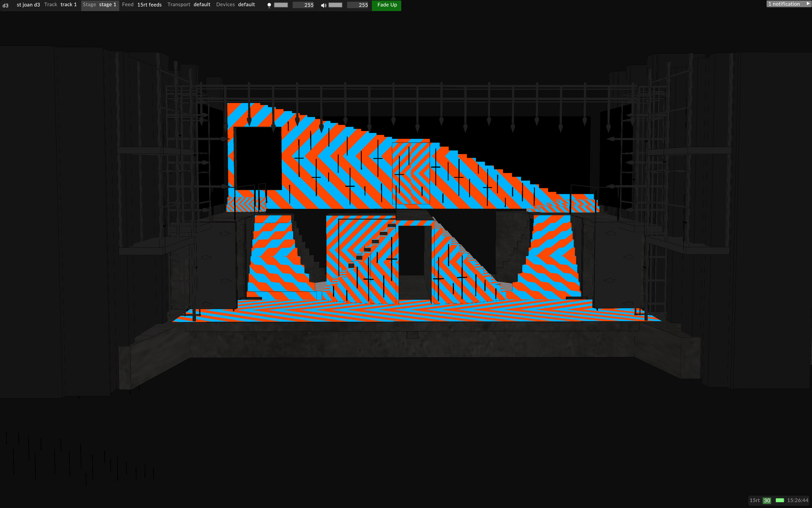812x508 pixels.
Task: Edit the volume value field 255
Action: click(358, 5)
